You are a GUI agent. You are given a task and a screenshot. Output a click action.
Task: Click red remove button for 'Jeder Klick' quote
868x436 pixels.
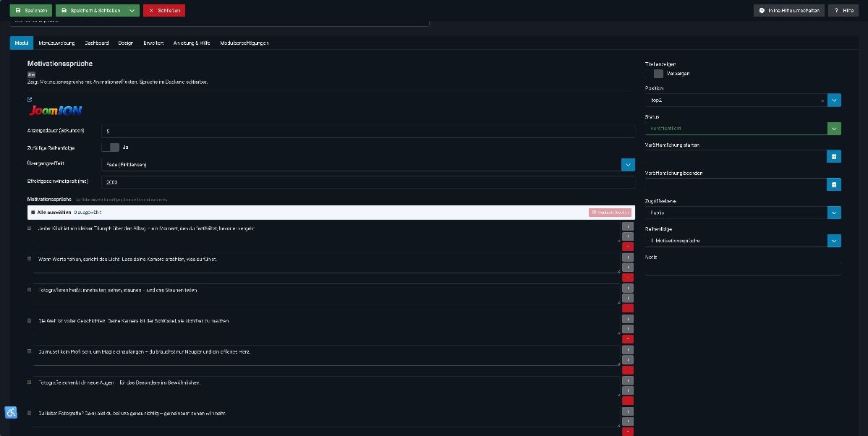coord(627,247)
